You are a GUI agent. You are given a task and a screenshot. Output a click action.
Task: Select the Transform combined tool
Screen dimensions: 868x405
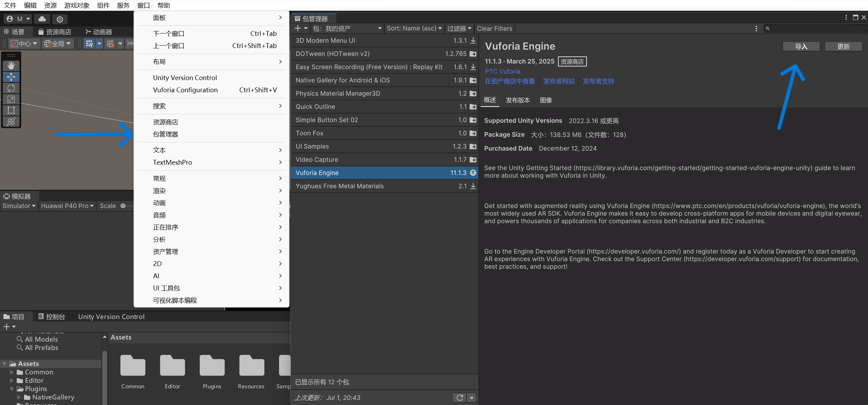click(x=11, y=122)
